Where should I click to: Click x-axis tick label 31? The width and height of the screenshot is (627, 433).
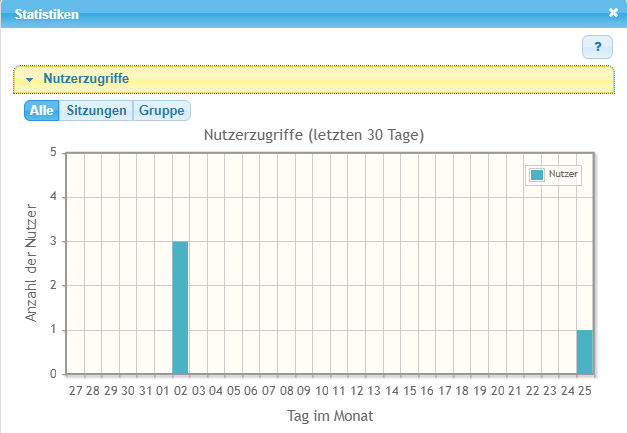146,391
